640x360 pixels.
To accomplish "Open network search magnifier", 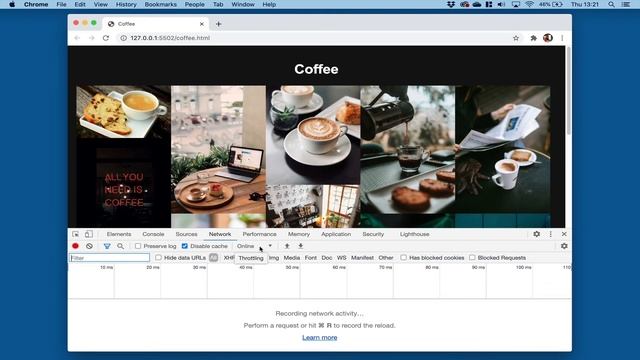I will 120,246.
